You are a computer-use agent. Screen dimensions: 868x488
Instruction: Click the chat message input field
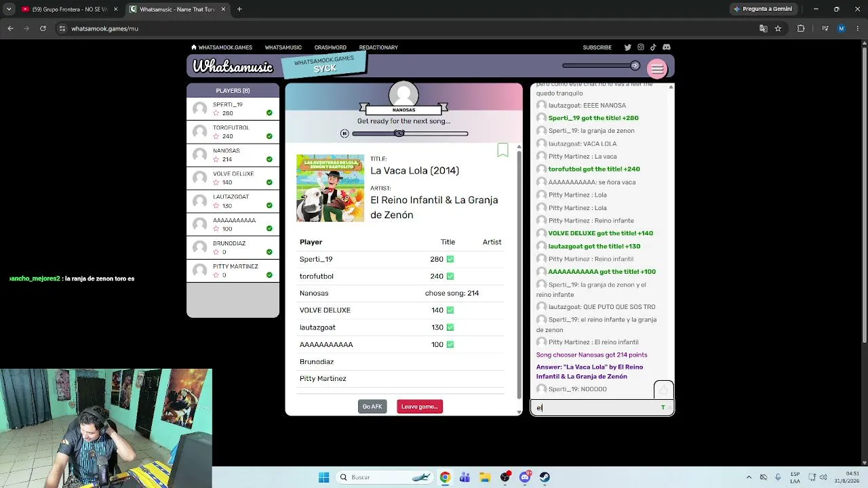602,407
